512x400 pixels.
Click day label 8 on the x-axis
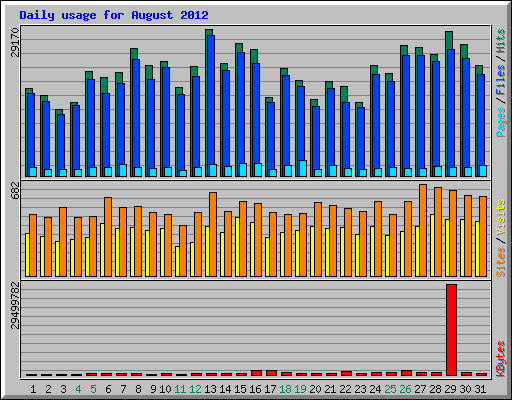(138, 389)
